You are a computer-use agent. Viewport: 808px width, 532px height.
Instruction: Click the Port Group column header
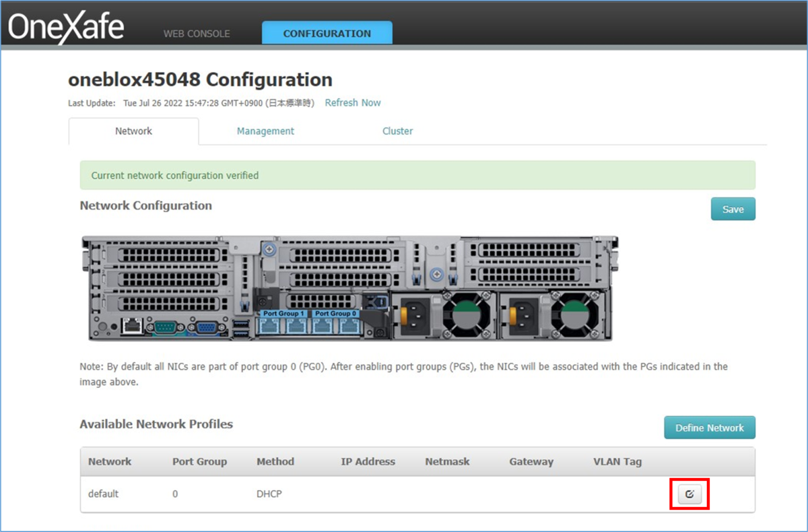[x=199, y=461]
